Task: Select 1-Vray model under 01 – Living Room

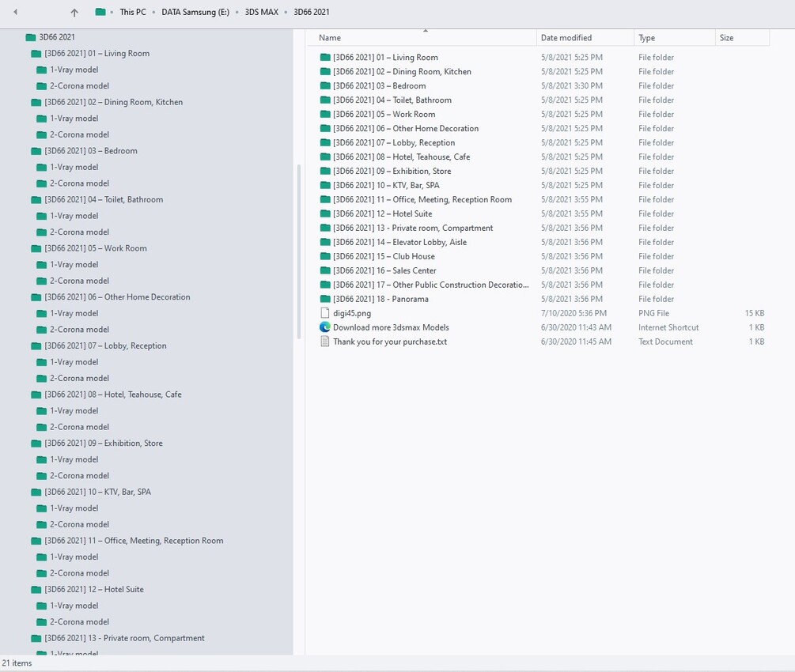Action: point(74,70)
